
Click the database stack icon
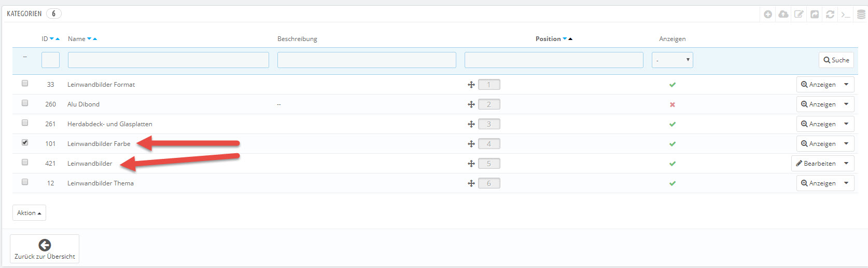(861, 15)
